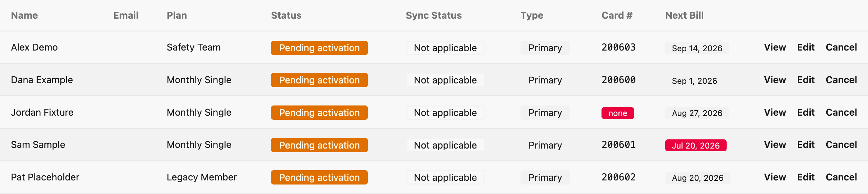This screenshot has width=868, height=194.
Task: Select the name Alex Demo
Action: tap(34, 47)
